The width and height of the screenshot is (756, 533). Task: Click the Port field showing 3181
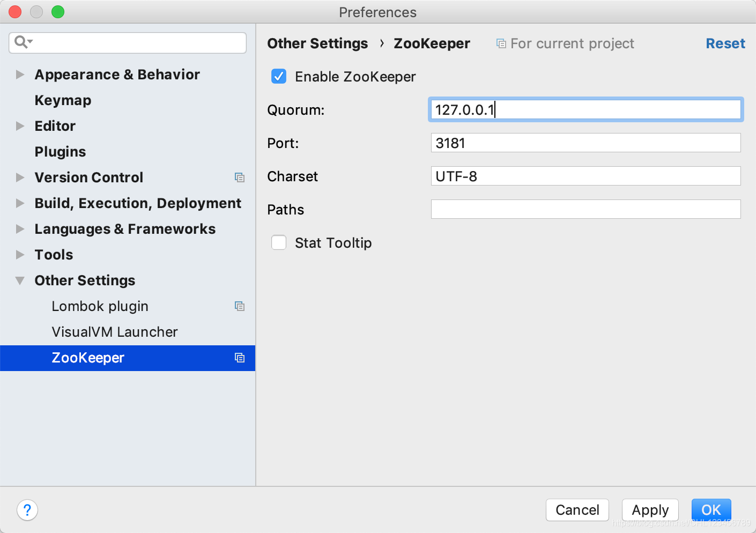pos(585,143)
